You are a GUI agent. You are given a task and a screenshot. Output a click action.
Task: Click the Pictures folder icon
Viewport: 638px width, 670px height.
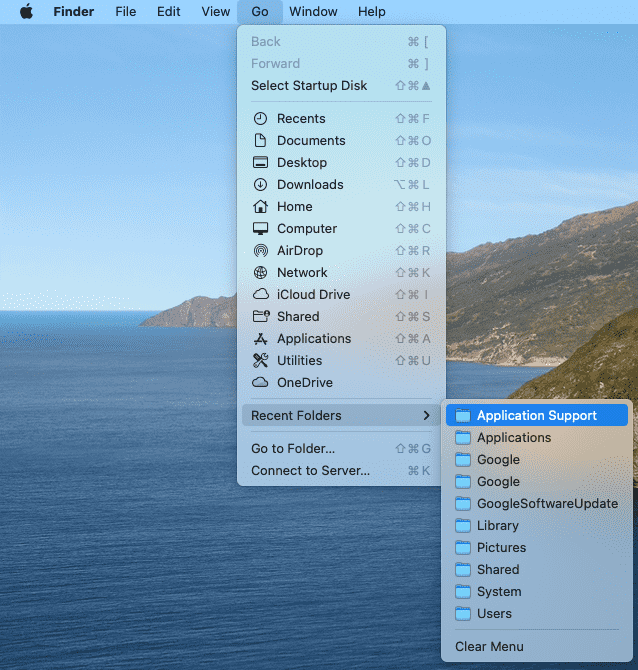pyautogui.click(x=463, y=547)
